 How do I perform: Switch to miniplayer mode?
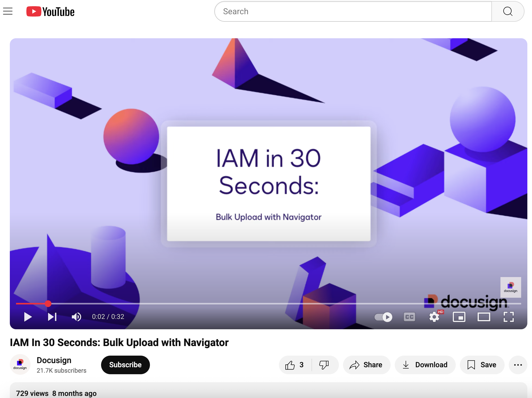pos(459,317)
